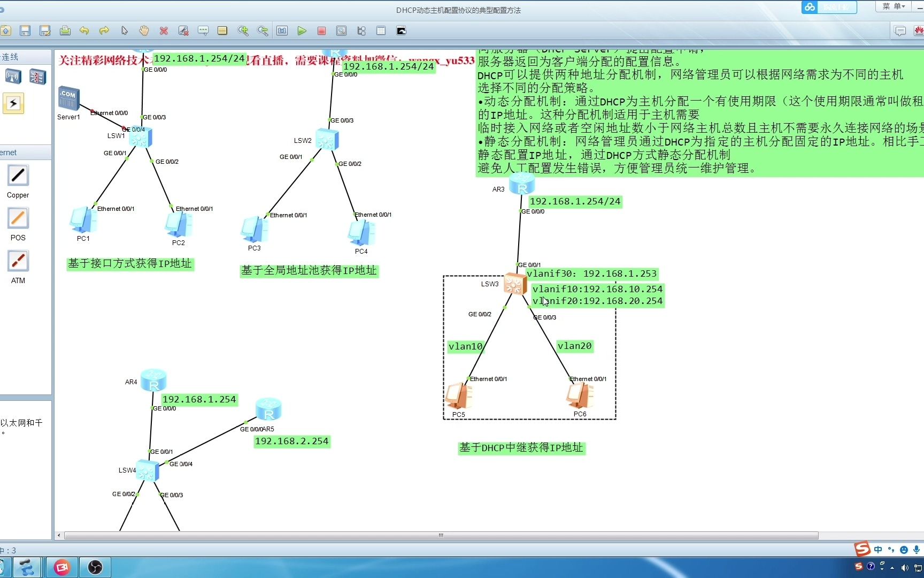
Task: Click the Huawei logo icon
Action: (x=919, y=31)
